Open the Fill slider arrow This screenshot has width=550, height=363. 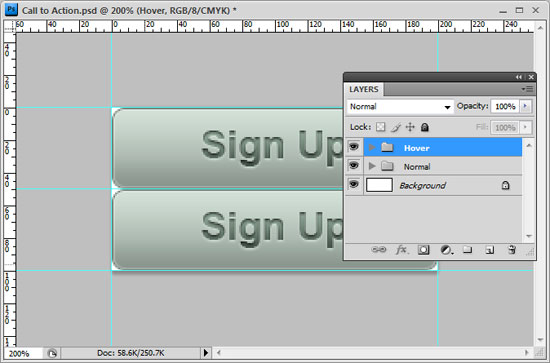pyautogui.click(x=525, y=127)
